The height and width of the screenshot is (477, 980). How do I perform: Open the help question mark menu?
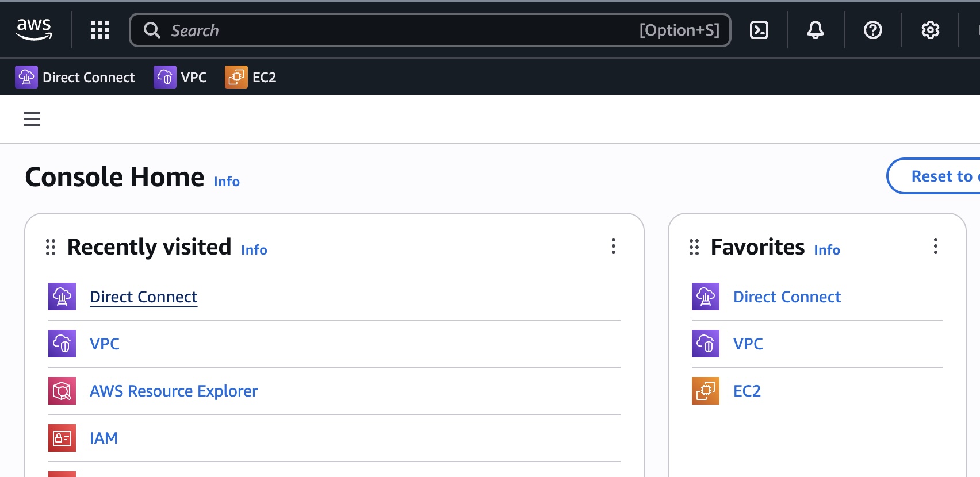pyautogui.click(x=873, y=30)
